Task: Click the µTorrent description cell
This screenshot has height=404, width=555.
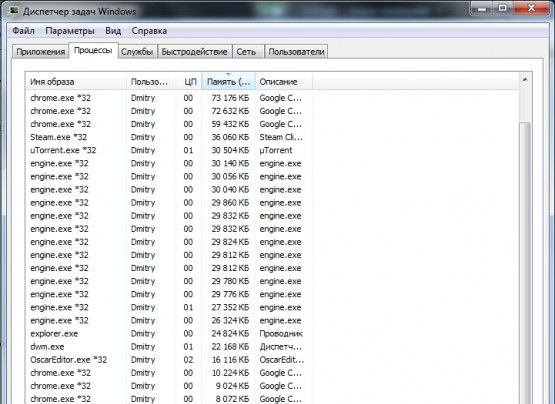Action: (276, 150)
